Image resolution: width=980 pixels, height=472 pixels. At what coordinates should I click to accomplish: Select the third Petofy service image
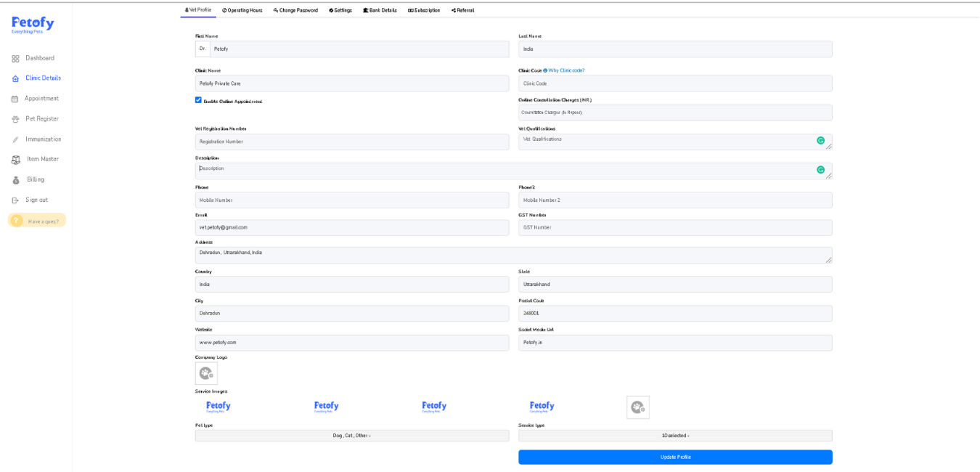(434, 407)
